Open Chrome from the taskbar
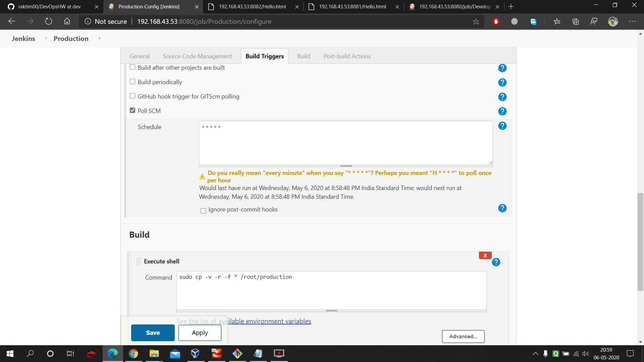The image size is (644, 362). pyautogui.click(x=133, y=354)
